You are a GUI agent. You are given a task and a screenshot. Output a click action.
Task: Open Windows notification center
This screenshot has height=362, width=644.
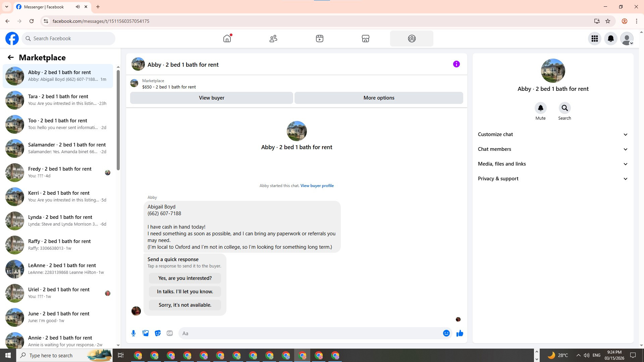[x=633, y=355]
